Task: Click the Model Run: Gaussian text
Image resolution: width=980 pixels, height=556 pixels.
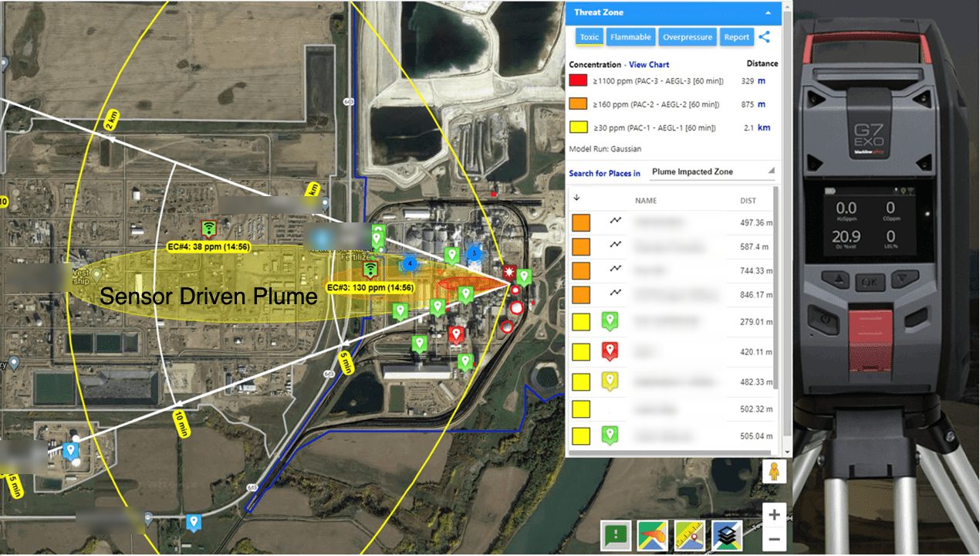Action: tap(604, 148)
